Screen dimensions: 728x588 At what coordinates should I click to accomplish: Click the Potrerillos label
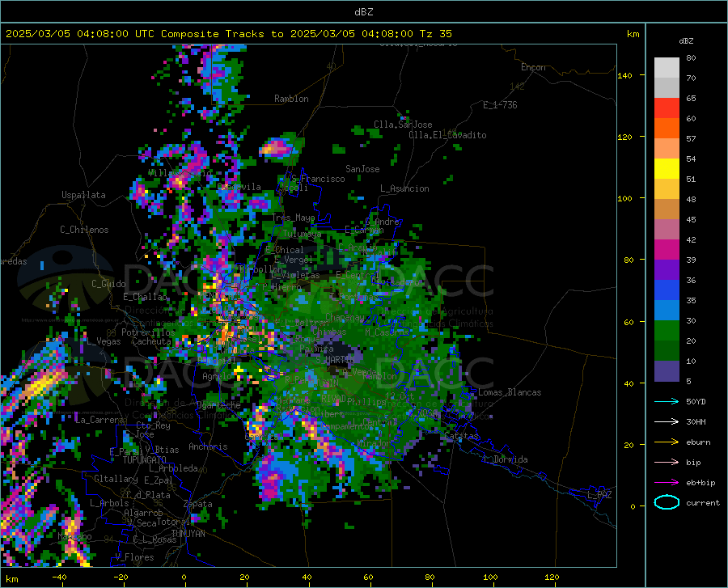click(148, 332)
